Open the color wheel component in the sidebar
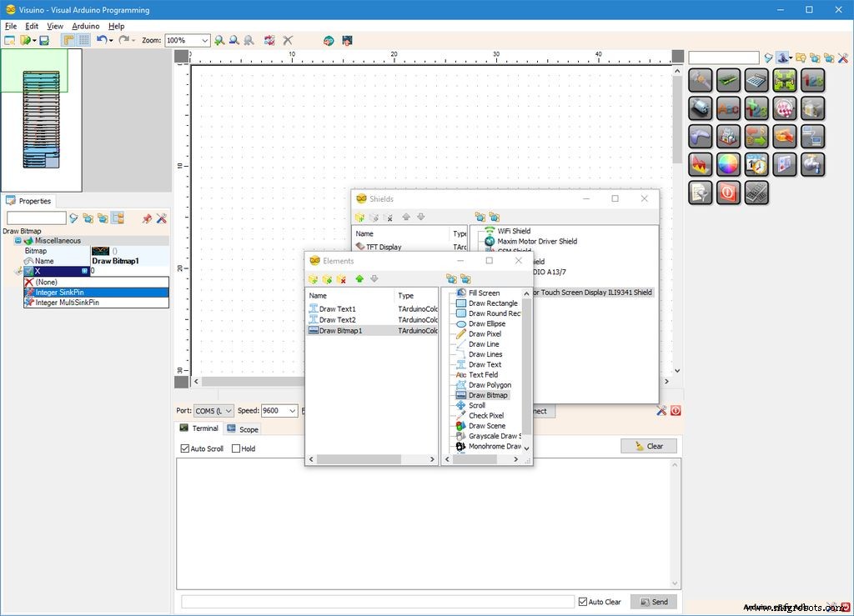Image resolution: width=854 pixels, height=616 pixels. (x=727, y=164)
